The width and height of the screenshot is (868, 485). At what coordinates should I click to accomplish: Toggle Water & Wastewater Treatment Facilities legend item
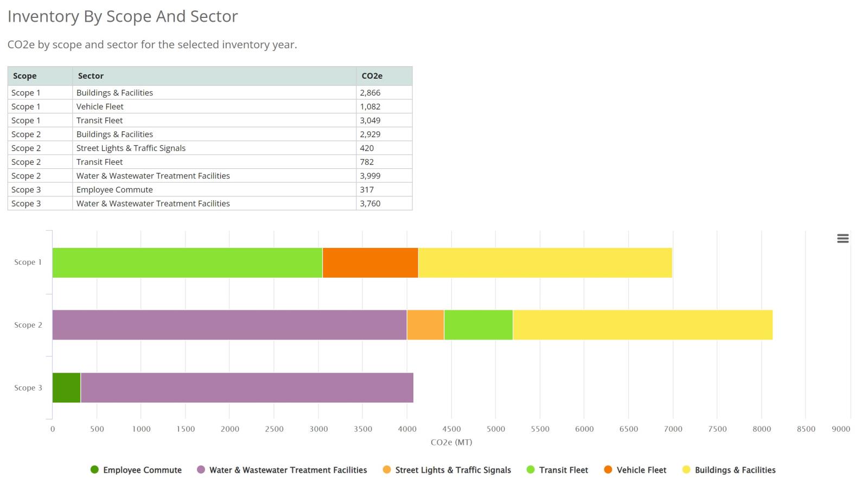[282, 470]
